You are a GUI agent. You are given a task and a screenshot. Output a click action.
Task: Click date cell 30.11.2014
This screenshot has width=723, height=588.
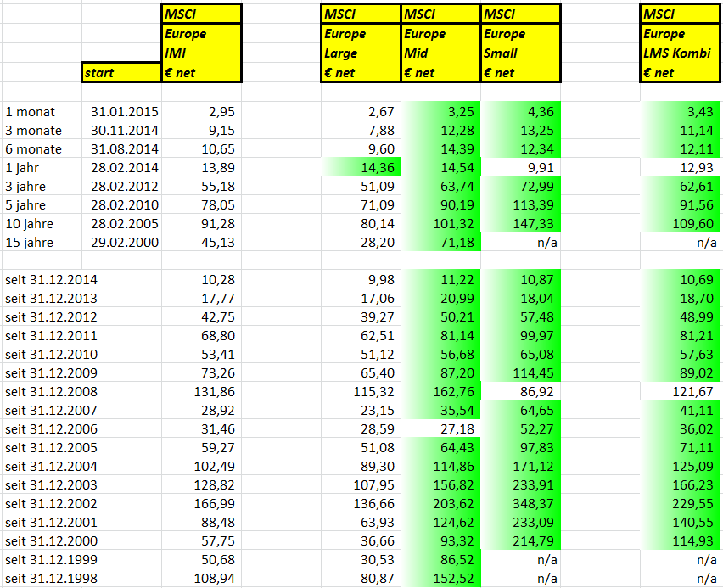125,131
